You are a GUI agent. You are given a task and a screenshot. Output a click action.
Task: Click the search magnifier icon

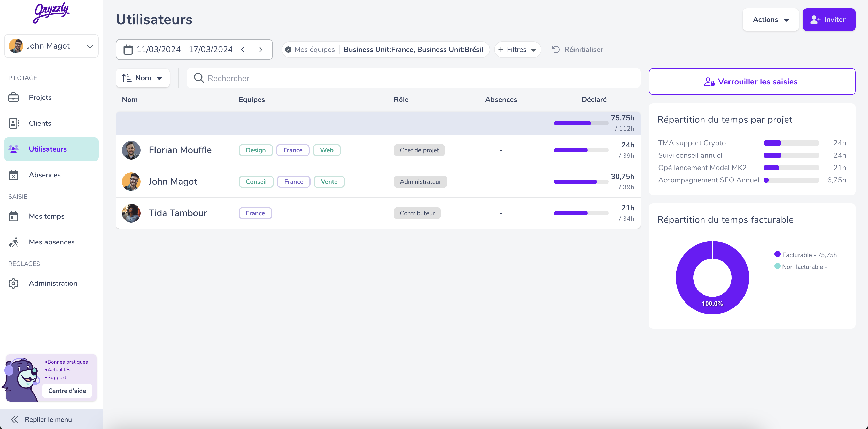199,78
